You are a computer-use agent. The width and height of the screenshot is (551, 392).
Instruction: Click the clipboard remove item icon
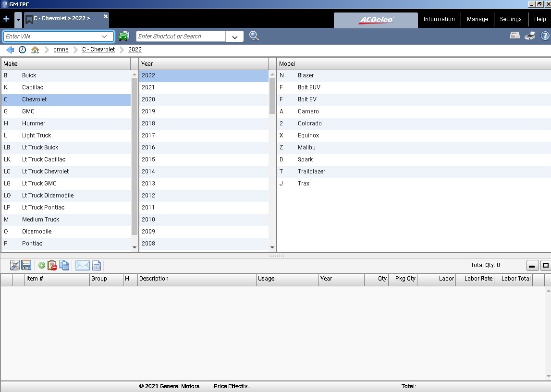(52, 265)
